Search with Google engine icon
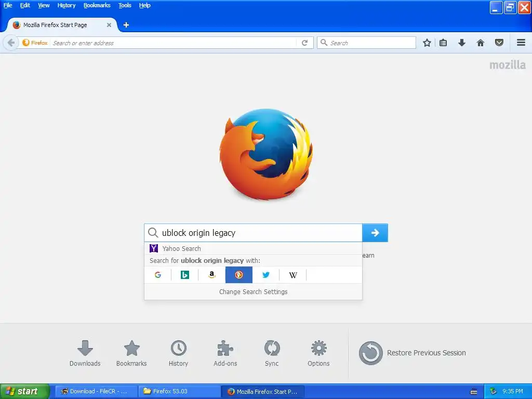The width and height of the screenshot is (532, 399). click(x=158, y=275)
